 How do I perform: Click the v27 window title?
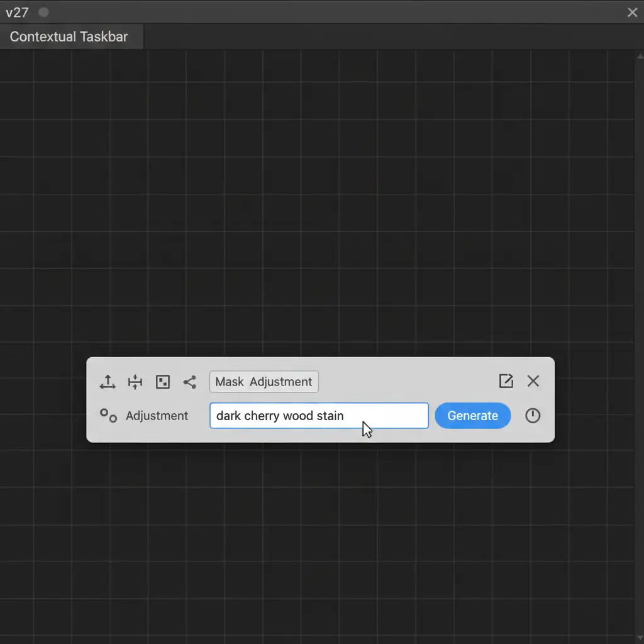pyautogui.click(x=17, y=12)
